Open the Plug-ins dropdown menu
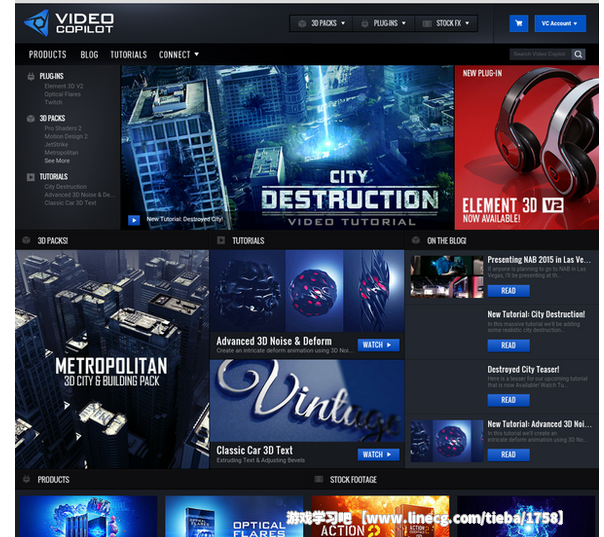This screenshot has width=604, height=537. (384, 23)
